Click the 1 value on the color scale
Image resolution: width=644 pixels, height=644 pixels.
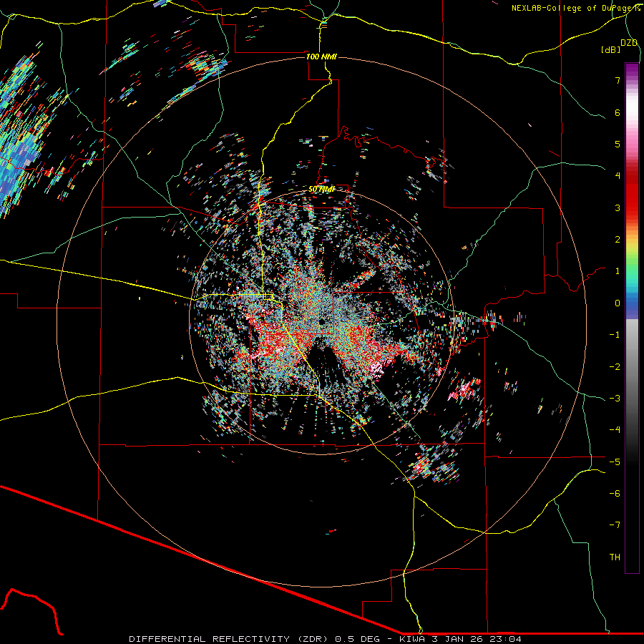coord(618,271)
